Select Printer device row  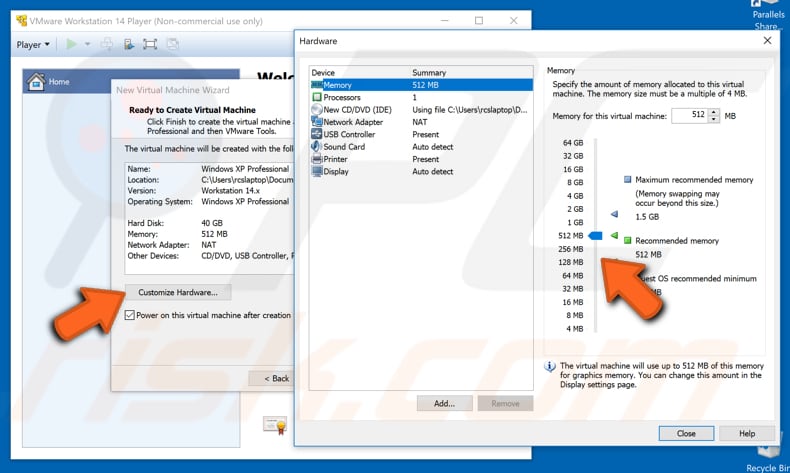tap(421, 159)
